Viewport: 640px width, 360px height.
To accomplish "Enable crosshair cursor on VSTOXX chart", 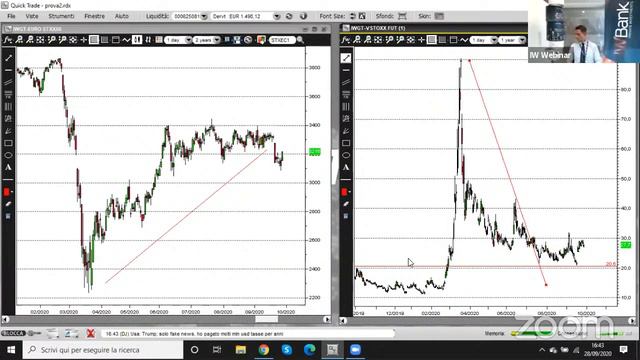I will click(x=422, y=40).
